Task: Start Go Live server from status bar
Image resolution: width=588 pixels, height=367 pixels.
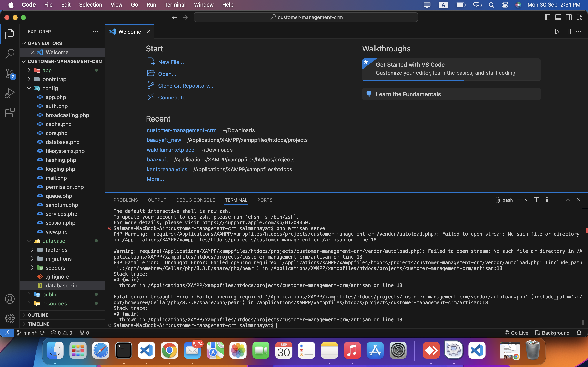Action: pos(516,333)
